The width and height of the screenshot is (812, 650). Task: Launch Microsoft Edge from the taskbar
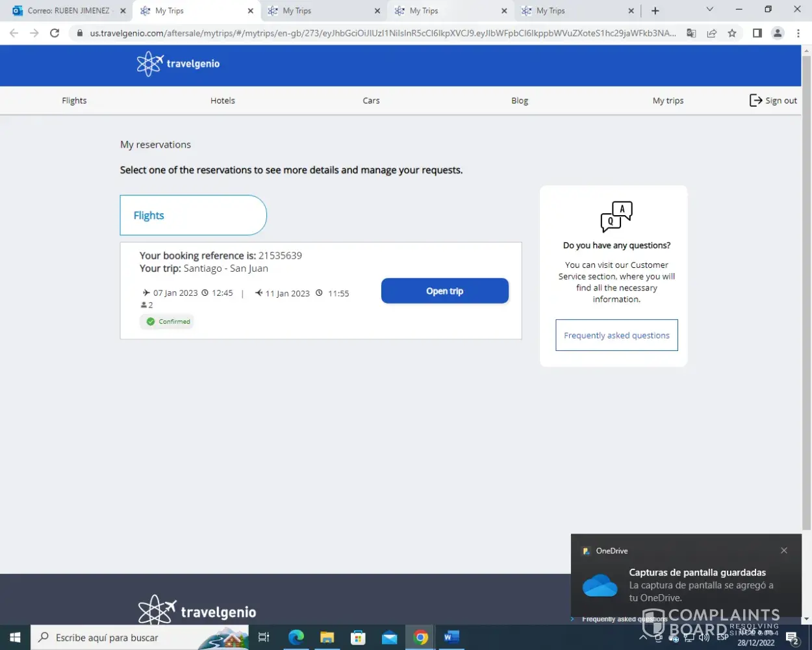point(296,638)
